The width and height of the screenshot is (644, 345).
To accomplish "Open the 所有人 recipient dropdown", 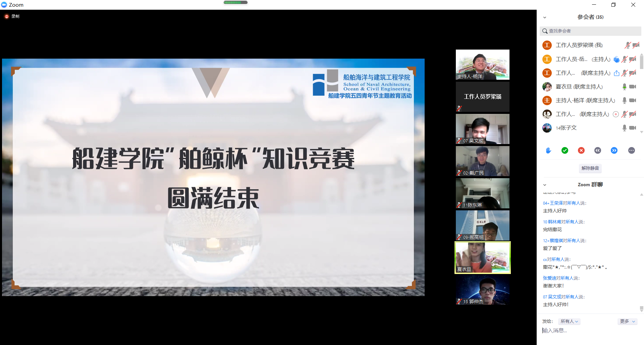I will 569,321.
